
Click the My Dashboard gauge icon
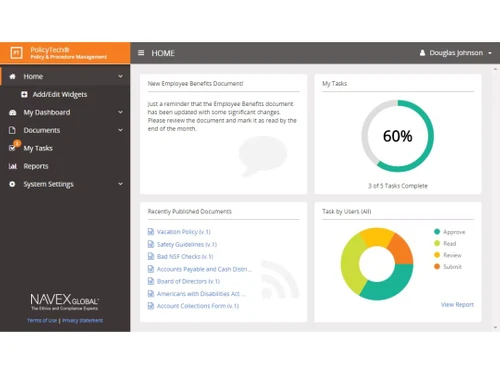13,112
